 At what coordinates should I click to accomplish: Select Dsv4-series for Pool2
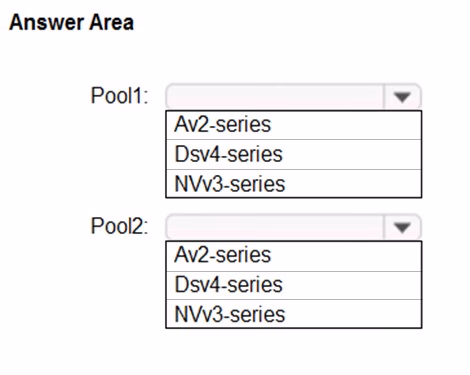click(294, 285)
